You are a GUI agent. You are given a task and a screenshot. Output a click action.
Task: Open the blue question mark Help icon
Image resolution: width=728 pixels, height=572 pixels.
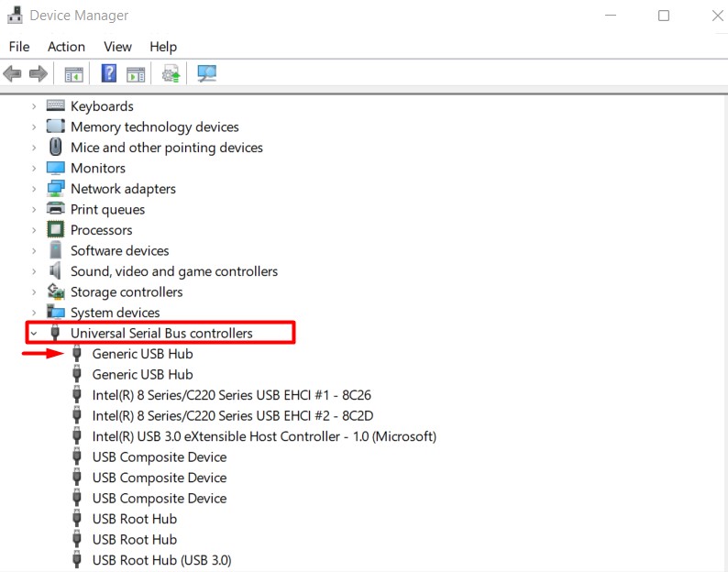click(x=109, y=73)
